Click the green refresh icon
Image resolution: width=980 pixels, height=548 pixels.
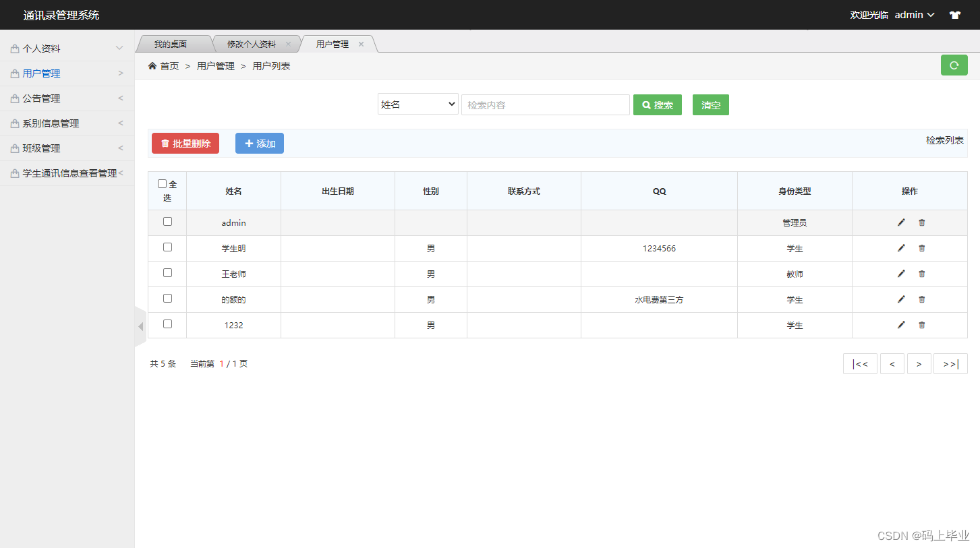(x=954, y=65)
